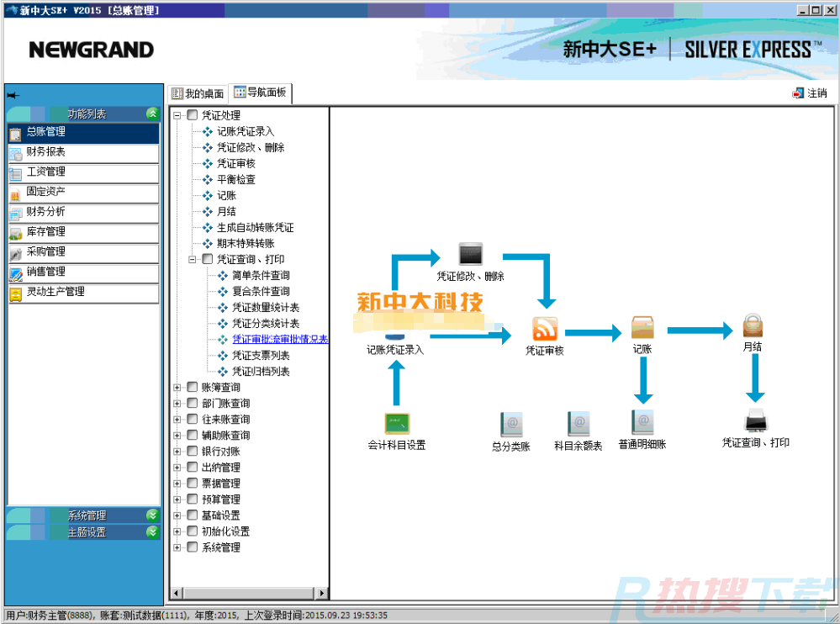Screen dimensions: 840x624
Task: Select 记账 in the tree
Action: [227, 195]
